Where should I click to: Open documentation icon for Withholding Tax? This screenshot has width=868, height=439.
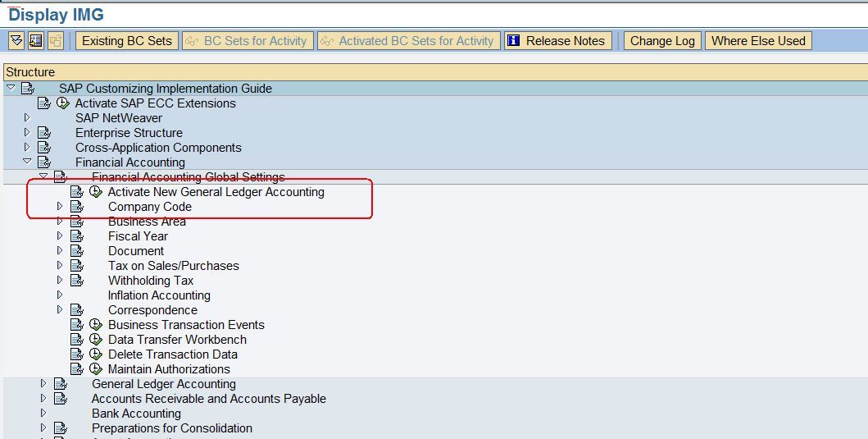(x=77, y=281)
